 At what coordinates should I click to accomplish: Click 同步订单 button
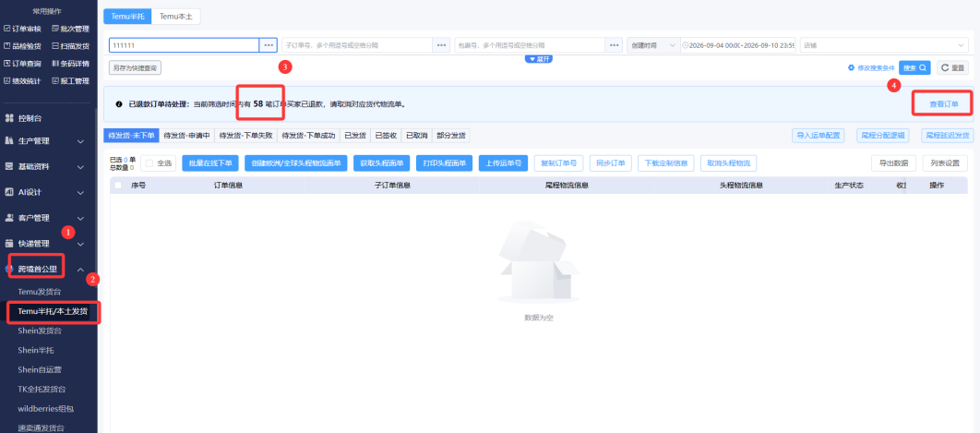coord(611,163)
